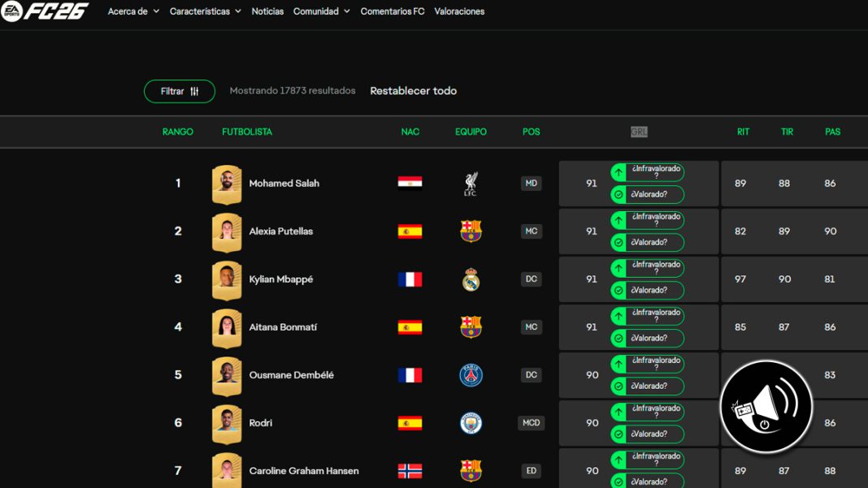This screenshot has height=488, width=868.
Task: Open Aitana Bonmatí's player card thumbnail
Action: (x=227, y=329)
